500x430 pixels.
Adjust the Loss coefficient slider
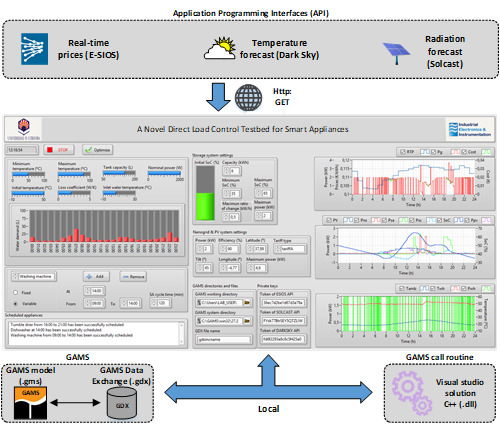tap(74, 193)
